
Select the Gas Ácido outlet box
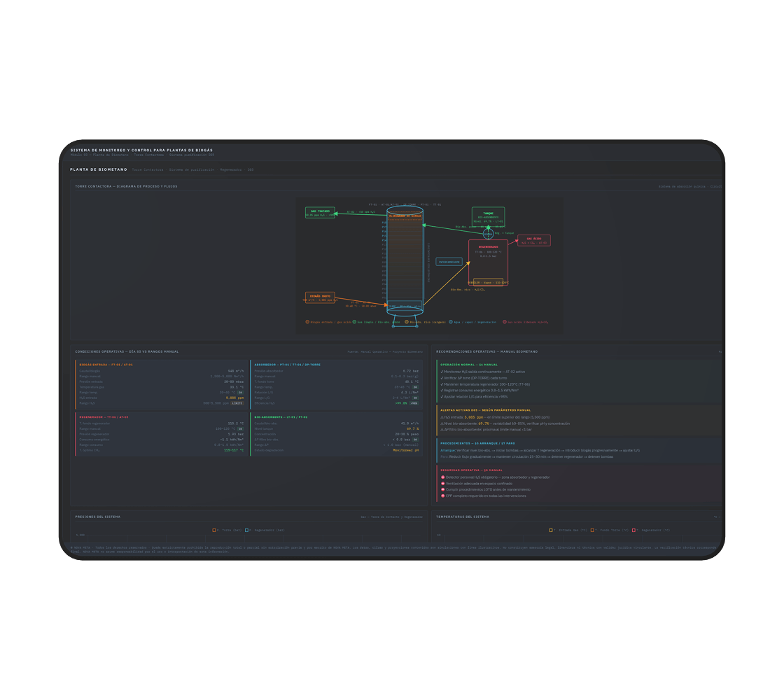pyautogui.click(x=534, y=240)
